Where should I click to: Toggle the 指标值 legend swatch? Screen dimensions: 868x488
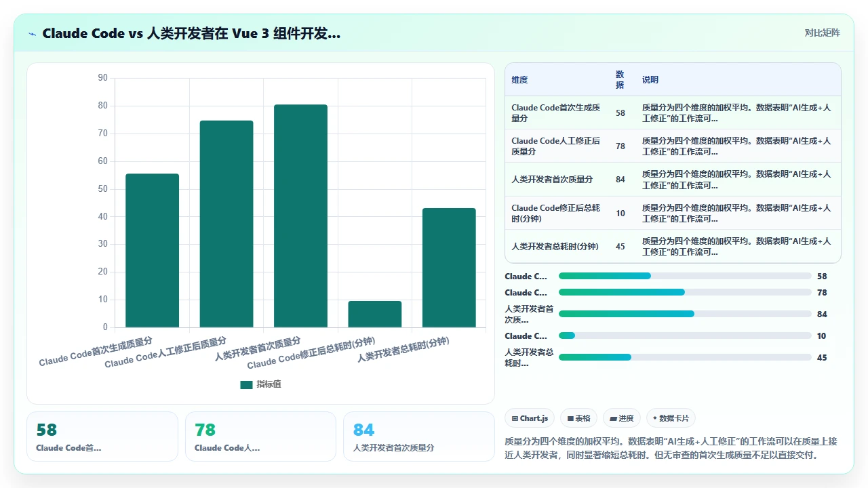246,384
